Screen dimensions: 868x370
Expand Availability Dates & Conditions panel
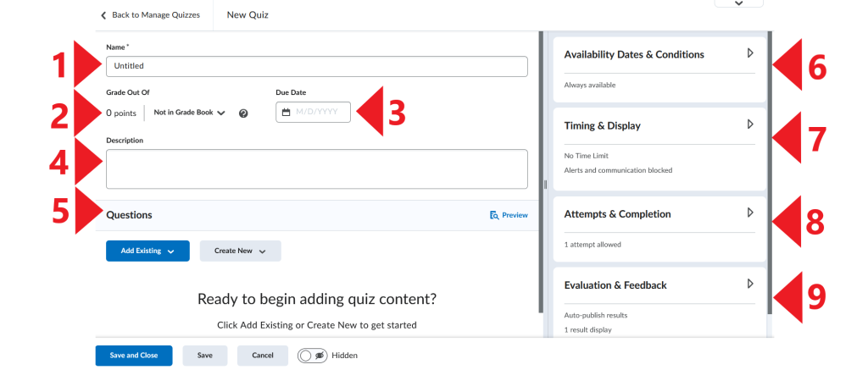(x=750, y=53)
